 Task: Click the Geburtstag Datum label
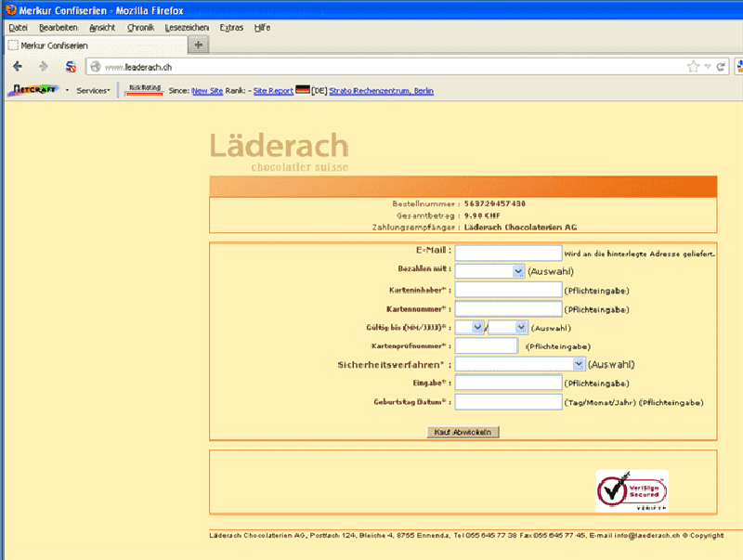click(x=412, y=402)
